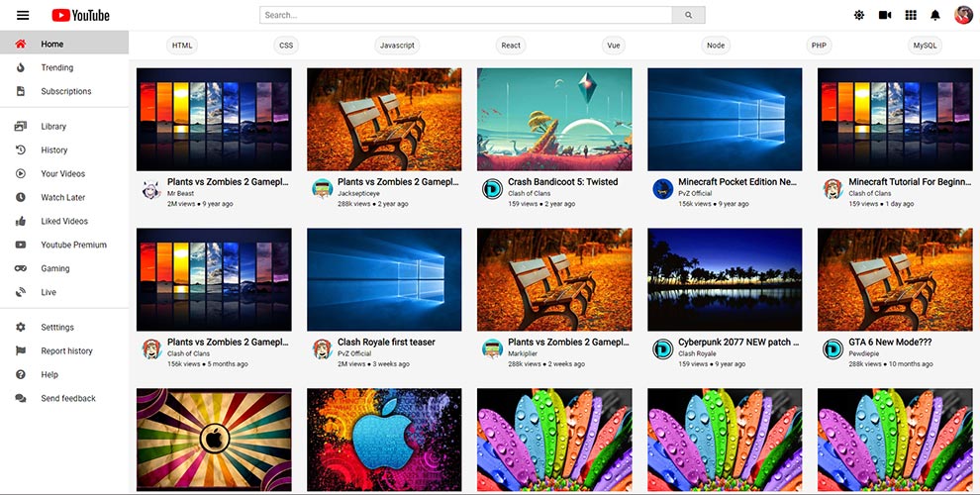This screenshot has height=495, width=980.
Task: Open Watch Later list
Action: click(64, 197)
